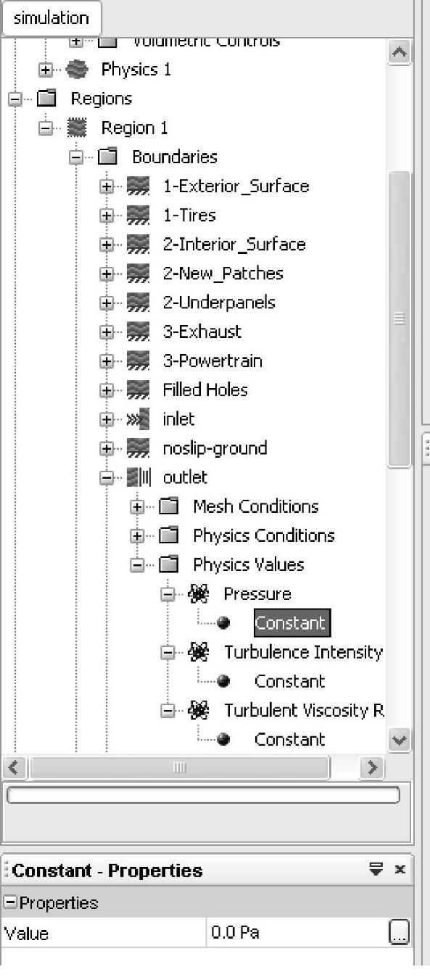The image size is (430, 980).
Task: Collapse the Properties section header
Action: [10, 903]
